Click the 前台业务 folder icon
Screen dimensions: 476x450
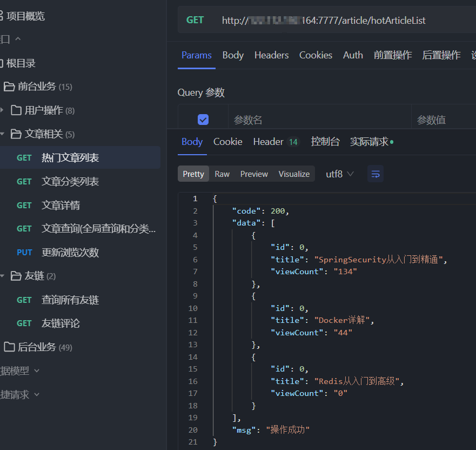(x=9, y=87)
